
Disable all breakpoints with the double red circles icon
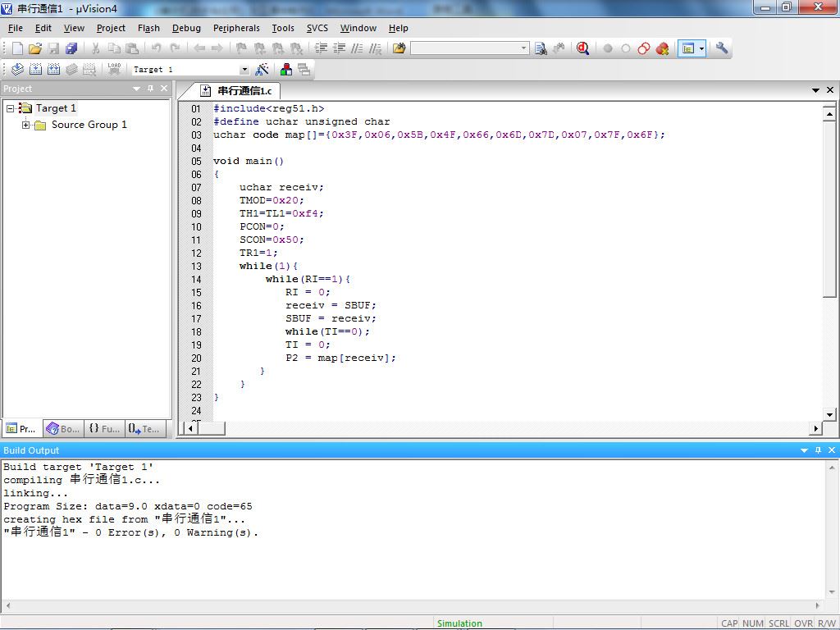(644, 48)
